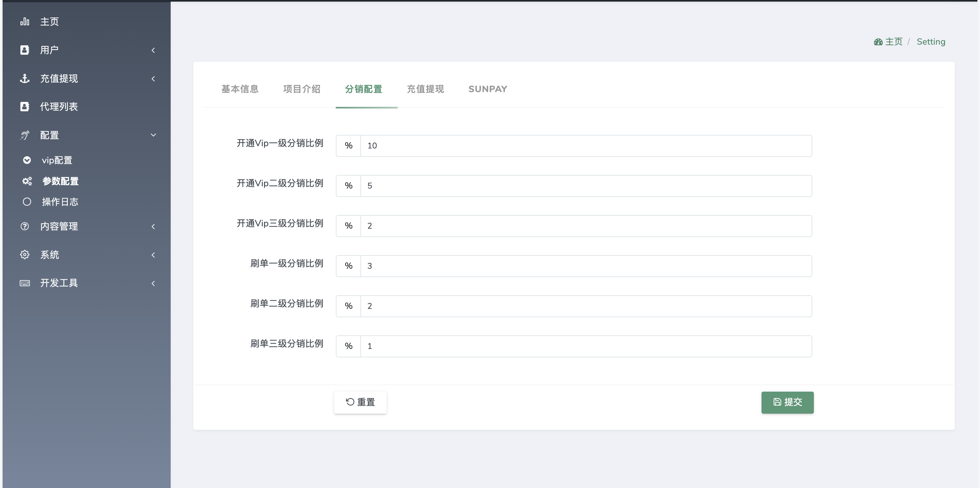Click the % prefix of 开通Vip一级分销比例
Screen dimensions: 980x488
[348, 146]
